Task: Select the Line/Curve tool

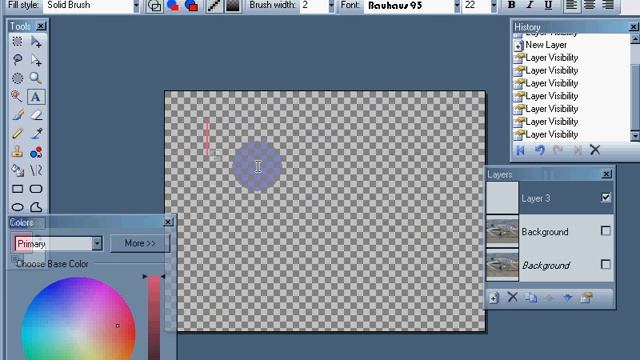Action: (36, 170)
